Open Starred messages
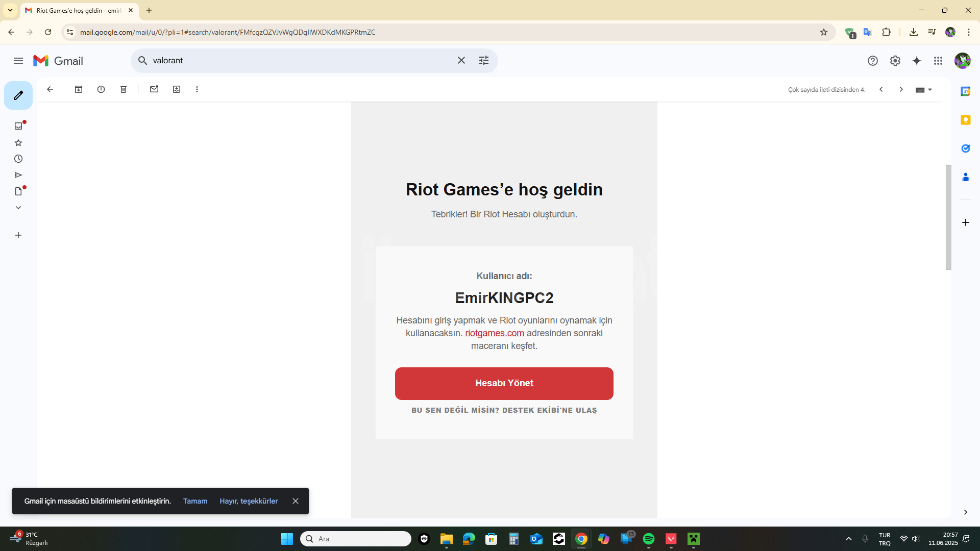The width and height of the screenshot is (980, 551). [x=18, y=143]
